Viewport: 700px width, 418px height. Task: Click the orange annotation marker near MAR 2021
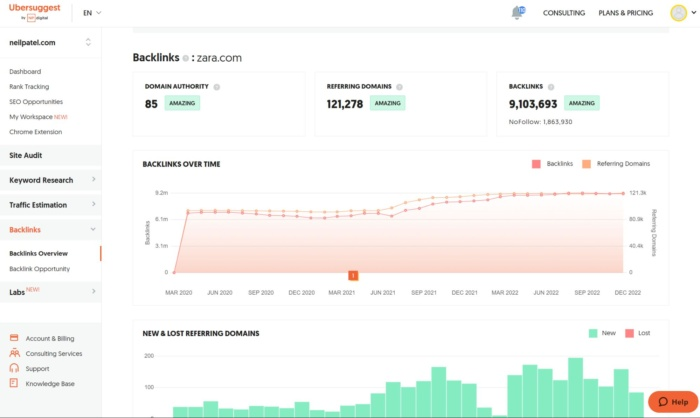[x=353, y=276]
